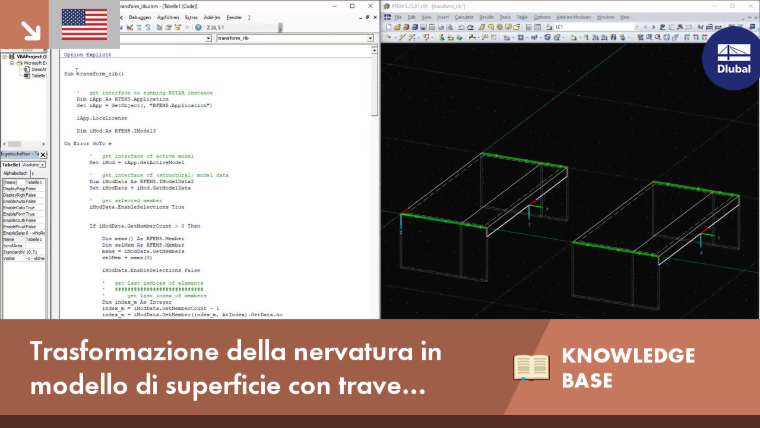Collapse Microsoft Excel Objekte folder node
Image resolution: width=760 pixels, height=428 pixels.
12,63
